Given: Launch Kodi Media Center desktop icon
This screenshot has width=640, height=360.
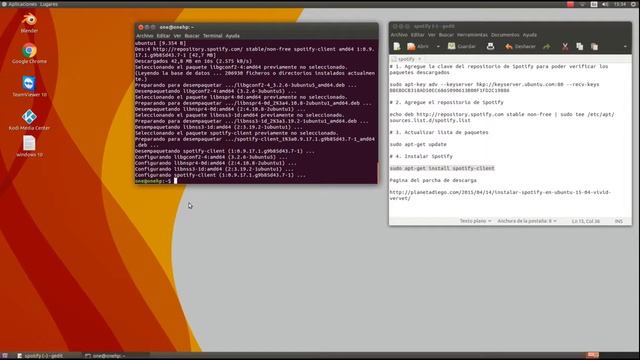Looking at the screenshot, I should pyautogui.click(x=29, y=120).
